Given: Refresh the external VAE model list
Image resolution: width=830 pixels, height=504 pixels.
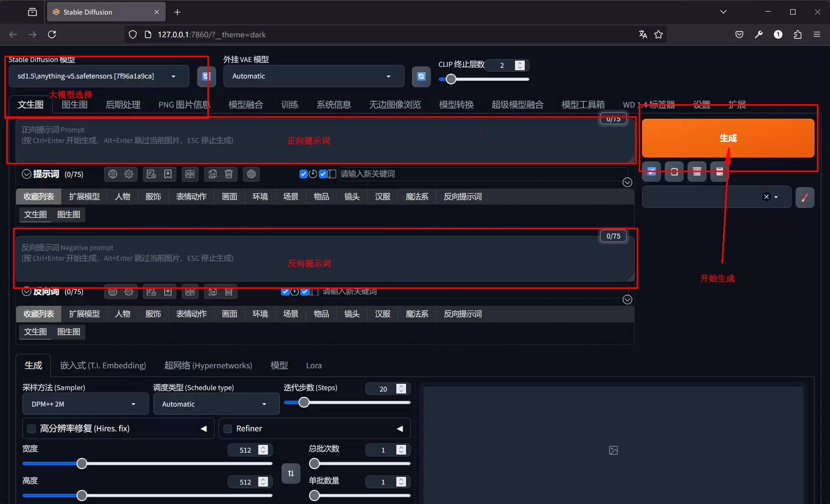Looking at the screenshot, I should (421, 77).
